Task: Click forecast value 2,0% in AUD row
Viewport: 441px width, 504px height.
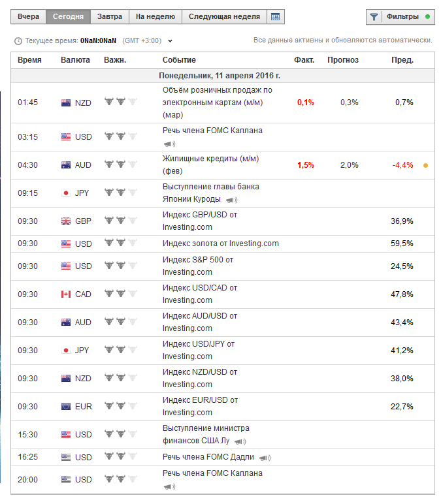Action: pyautogui.click(x=350, y=165)
